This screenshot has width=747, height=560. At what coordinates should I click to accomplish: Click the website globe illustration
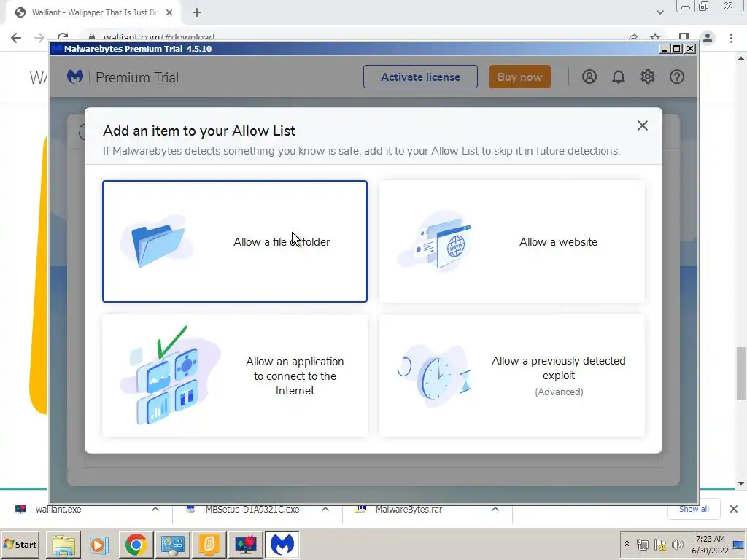436,241
